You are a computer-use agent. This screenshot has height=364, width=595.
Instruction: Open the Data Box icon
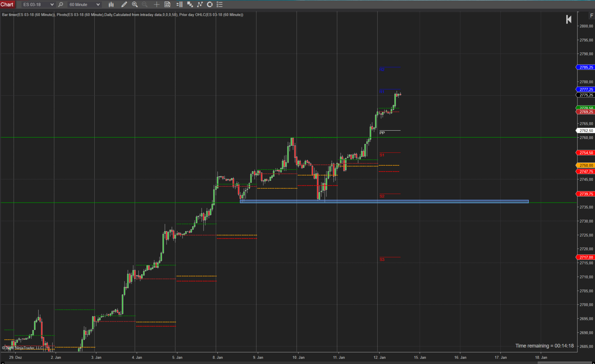coord(168,5)
